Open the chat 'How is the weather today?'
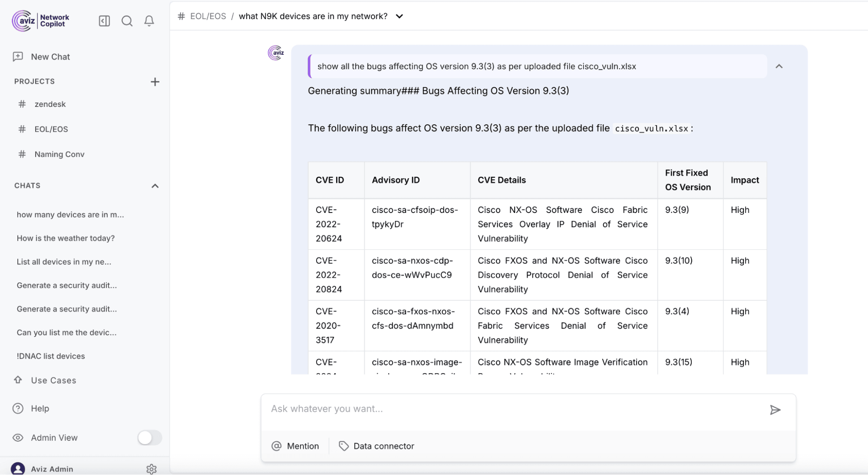Viewport: 868px width, 475px height. click(66, 238)
